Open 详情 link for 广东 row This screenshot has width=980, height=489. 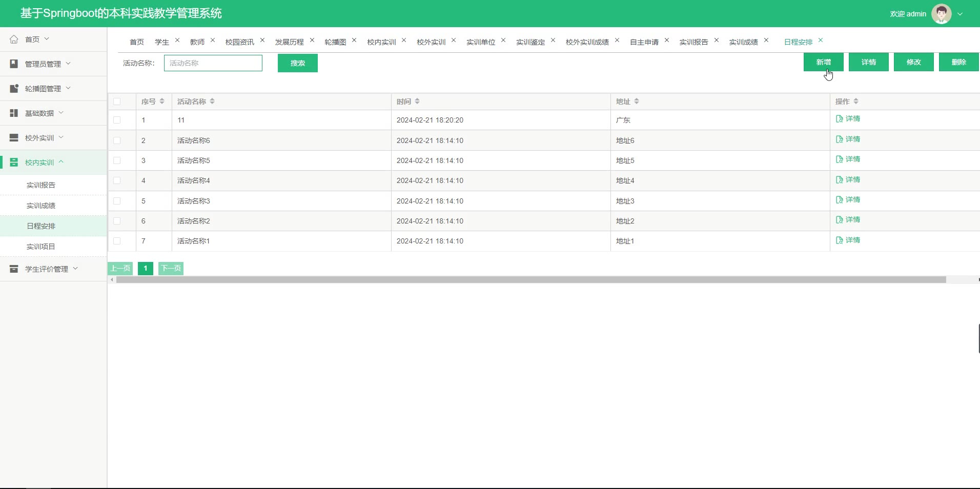click(848, 118)
